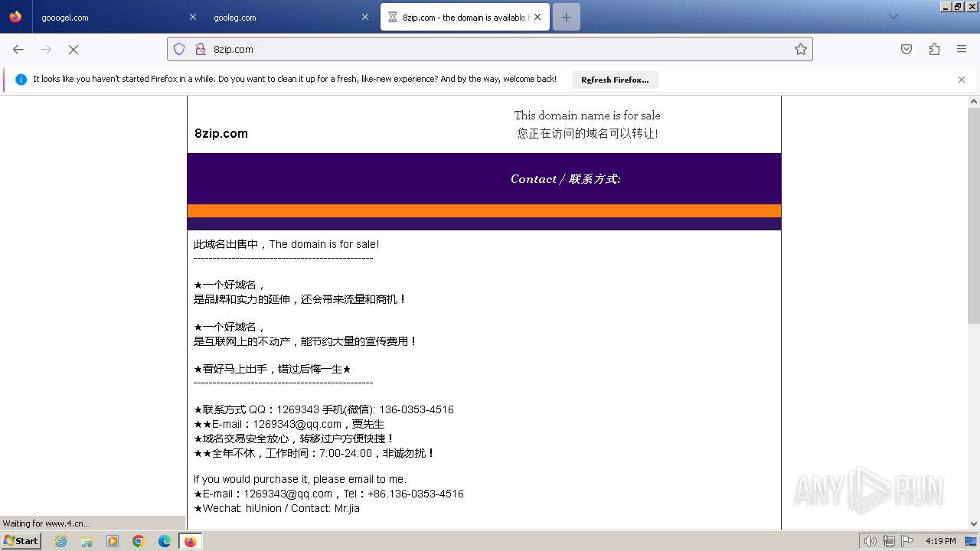980x551 pixels.
Task: Click the scrollbar up arrow
Action: click(x=974, y=101)
